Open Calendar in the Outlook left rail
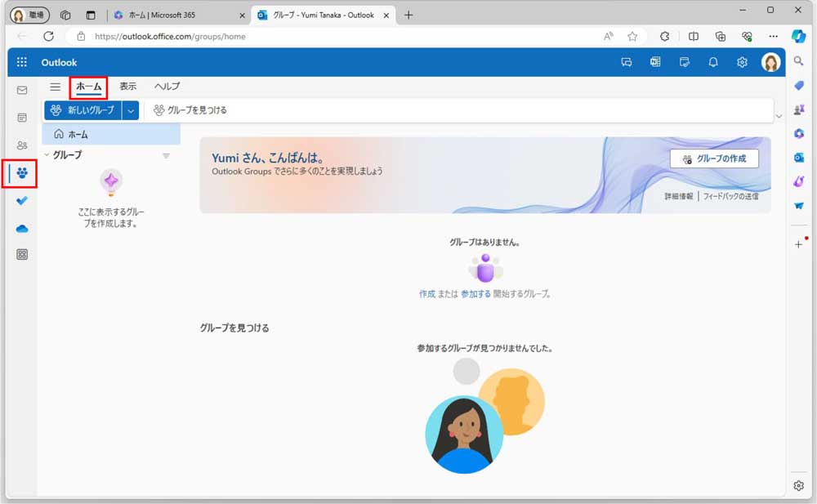This screenshot has height=504, width=817. [x=22, y=118]
